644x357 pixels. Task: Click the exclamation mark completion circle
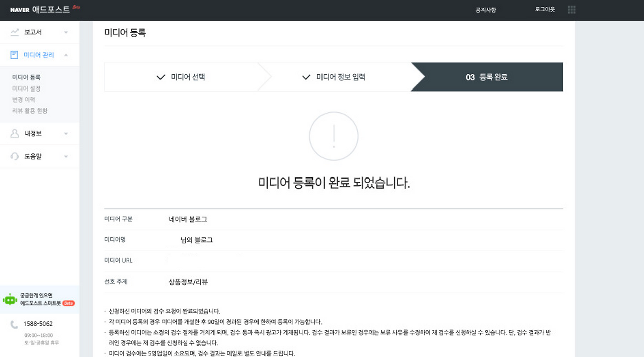[x=334, y=136]
